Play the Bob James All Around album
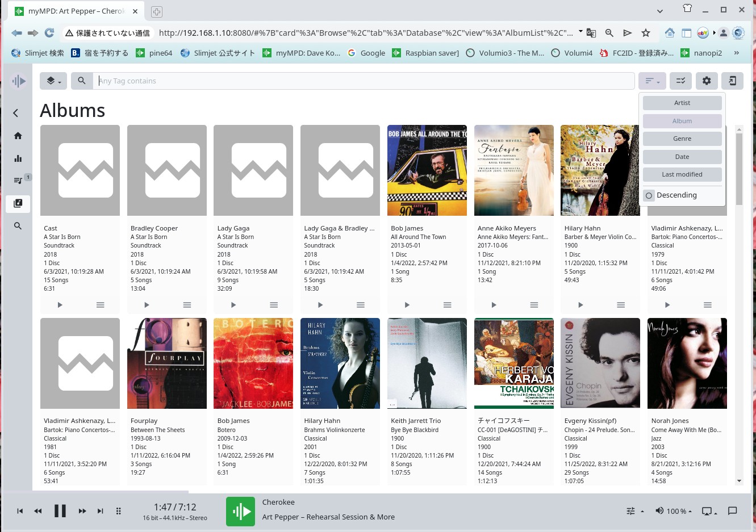 [x=407, y=305]
